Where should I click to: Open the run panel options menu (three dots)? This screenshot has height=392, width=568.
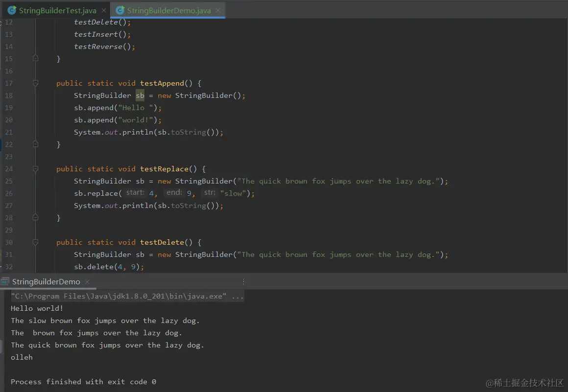tap(243, 281)
